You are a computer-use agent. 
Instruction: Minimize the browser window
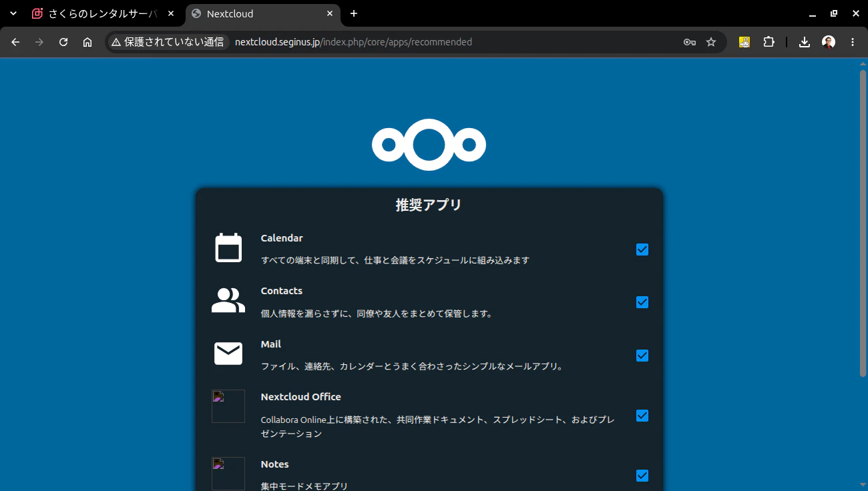(x=813, y=13)
